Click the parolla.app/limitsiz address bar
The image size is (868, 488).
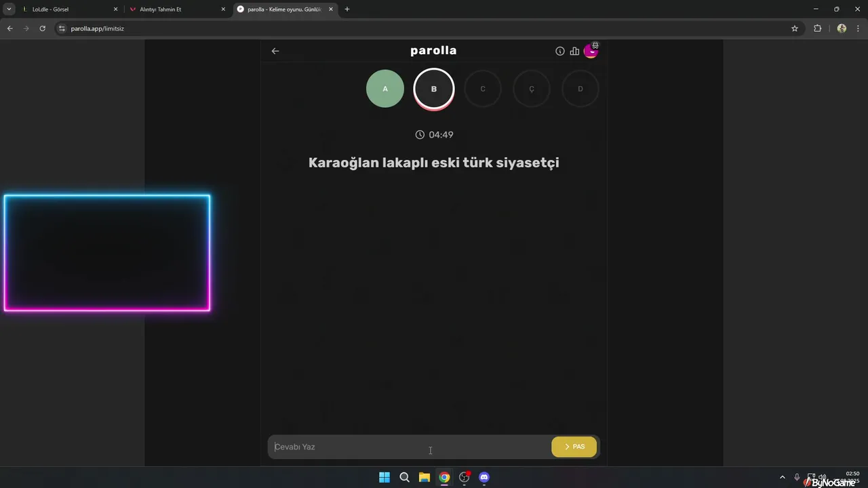coord(427,28)
